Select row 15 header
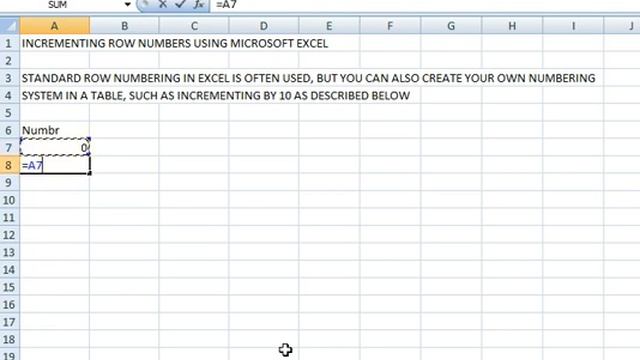 pos(9,287)
